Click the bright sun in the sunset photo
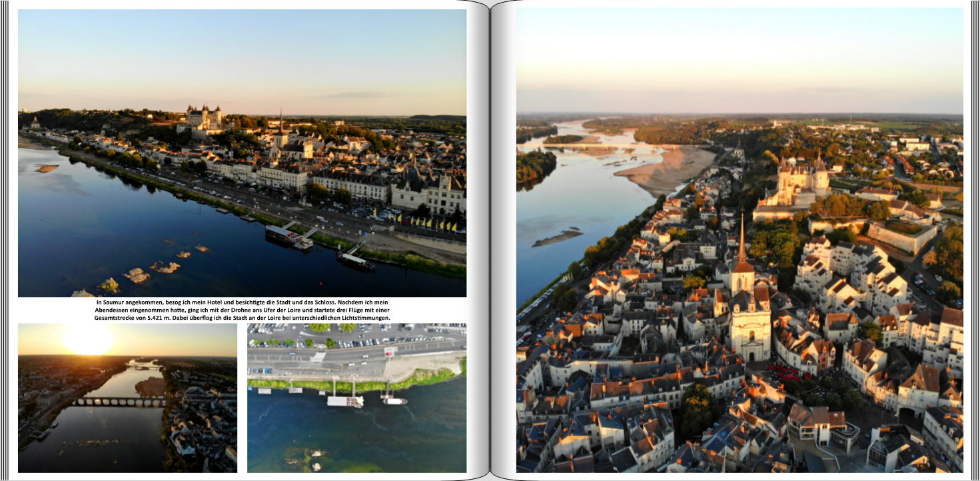 pyautogui.click(x=87, y=339)
